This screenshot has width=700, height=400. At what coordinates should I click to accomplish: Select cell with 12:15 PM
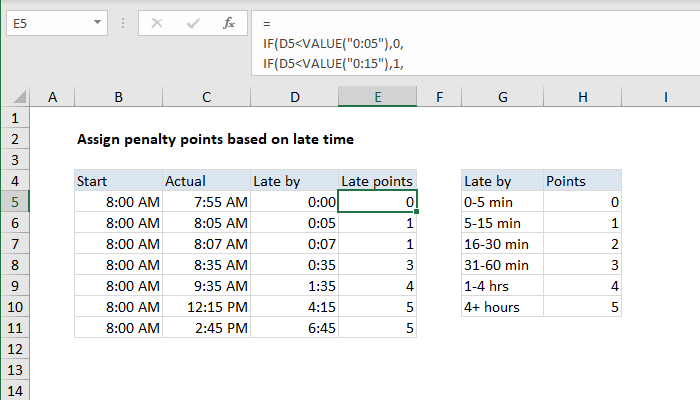(x=206, y=307)
